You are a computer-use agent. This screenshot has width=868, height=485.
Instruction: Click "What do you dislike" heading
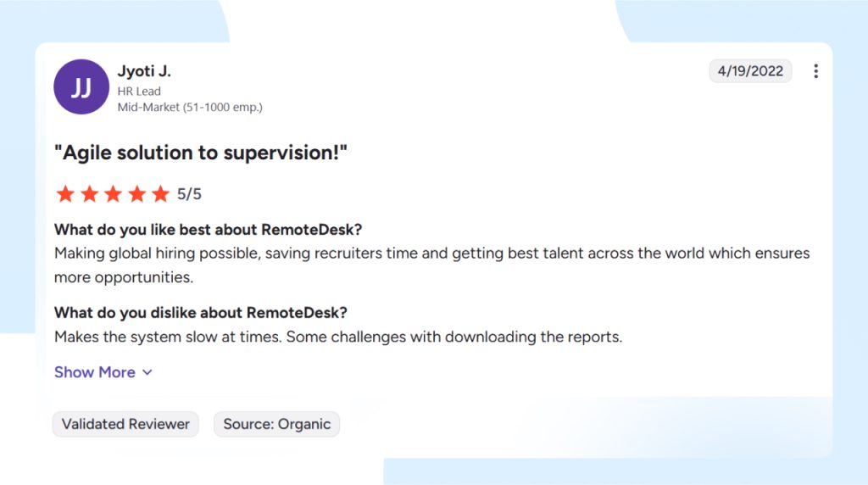pos(201,312)
